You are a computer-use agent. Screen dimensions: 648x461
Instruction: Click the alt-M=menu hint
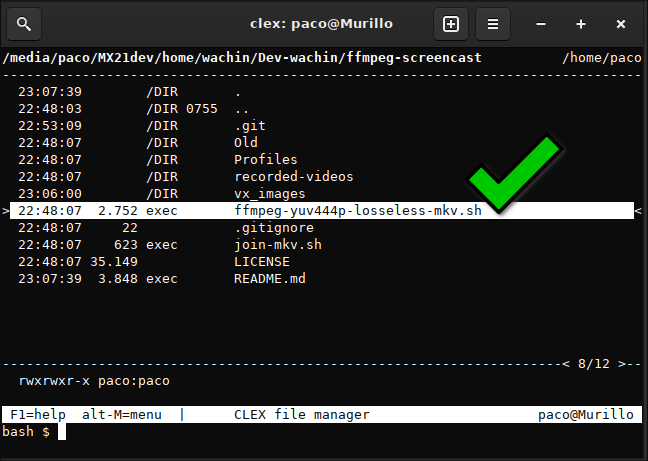coord(122,414)
